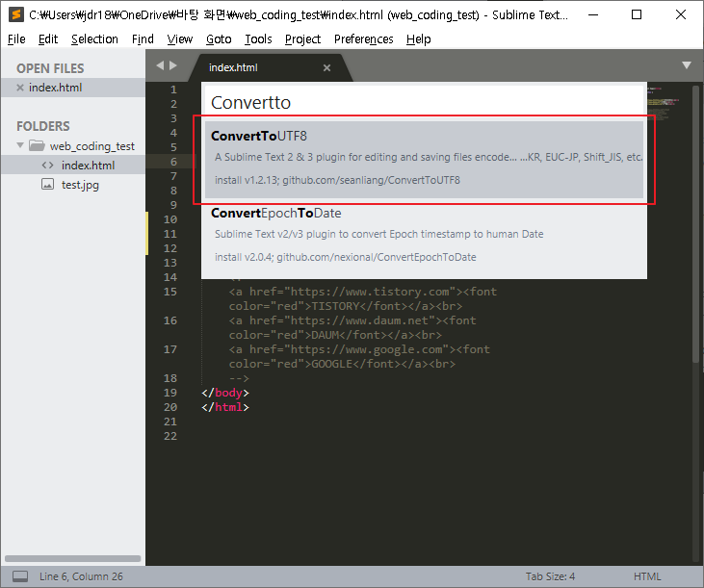Image resolution: width=704 pixels, height=588 pixels.
Task: Click the Sublime Text app icon in title bar
Action: click(15, 14)
